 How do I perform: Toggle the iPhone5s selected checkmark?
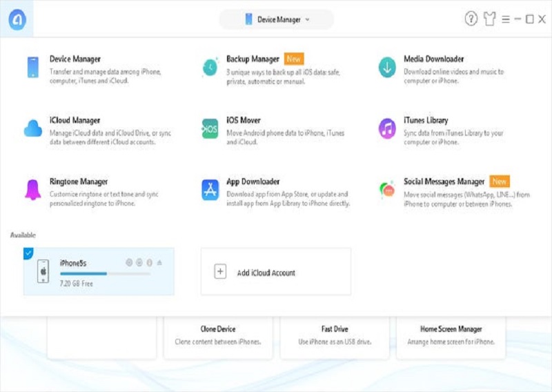click(x=28, y=253)
